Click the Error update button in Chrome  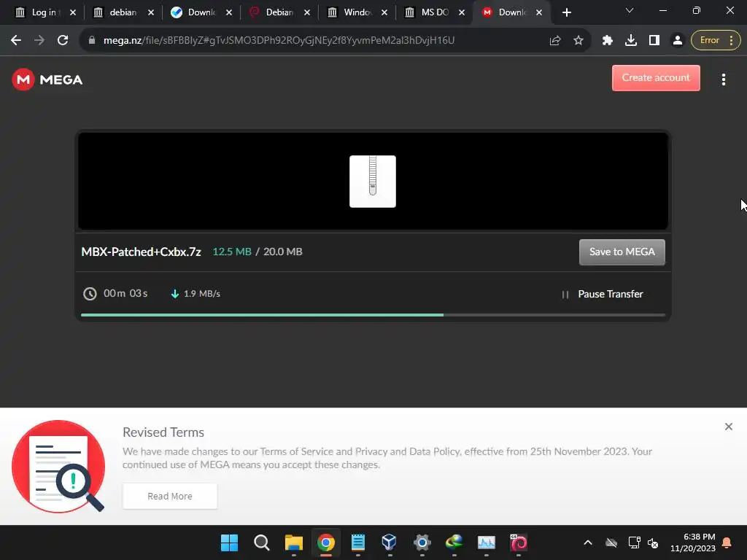point(716,41)
